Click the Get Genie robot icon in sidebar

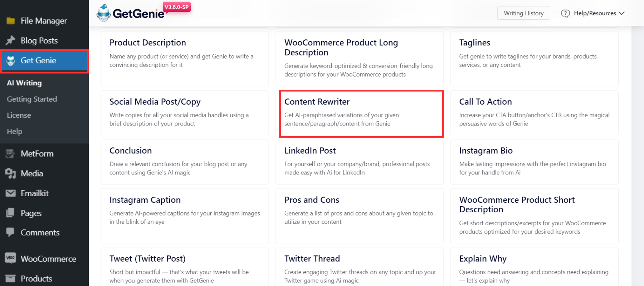point(11,60)
